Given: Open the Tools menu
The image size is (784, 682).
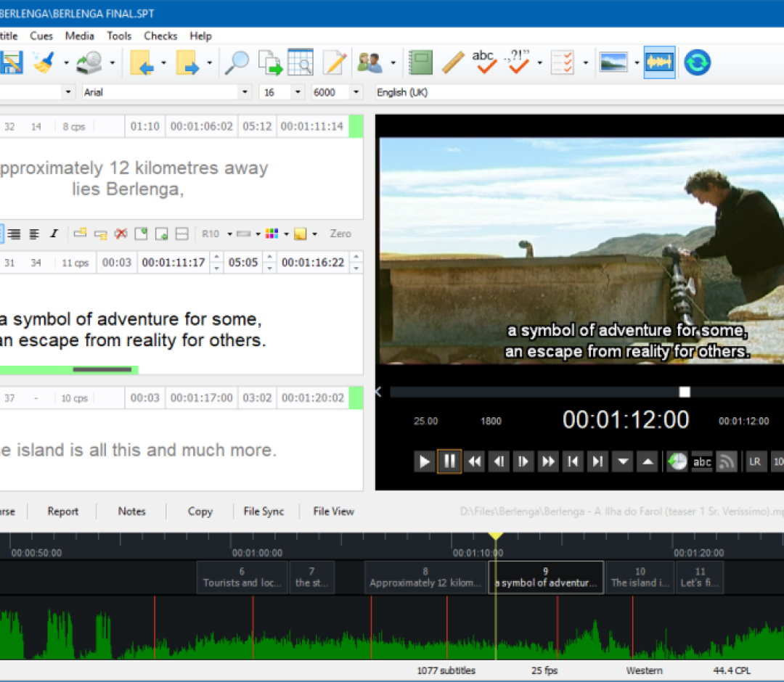Looking at the screenshot, I should pyautogui.click(x=119, y=36).
